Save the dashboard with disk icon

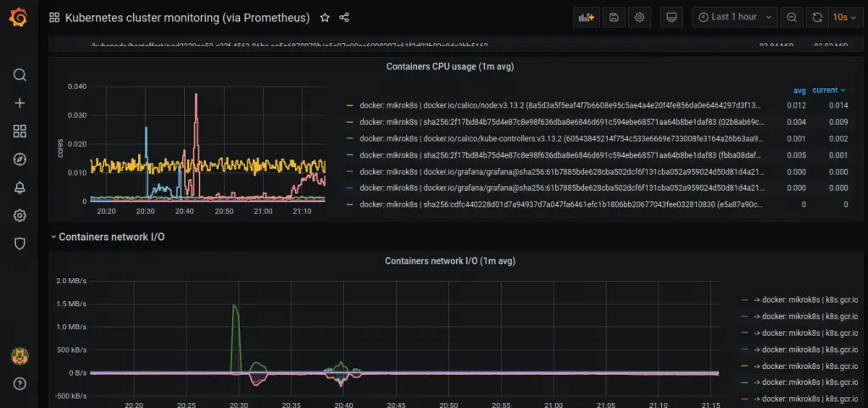tap(614, 17)
